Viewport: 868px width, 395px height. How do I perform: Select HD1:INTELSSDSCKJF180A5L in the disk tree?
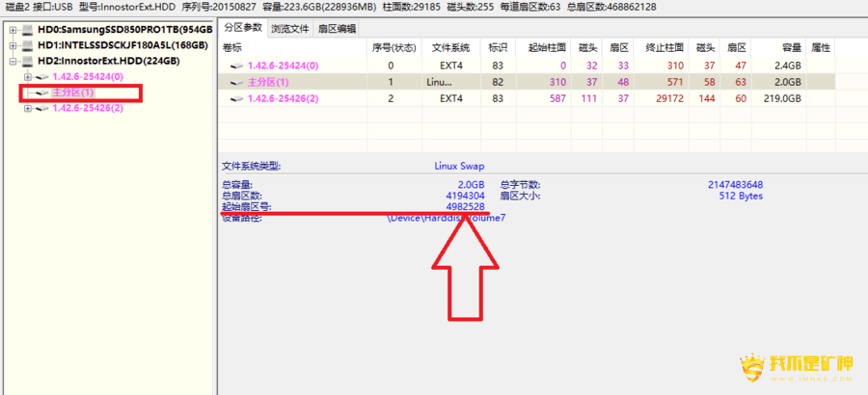(122, 45)
